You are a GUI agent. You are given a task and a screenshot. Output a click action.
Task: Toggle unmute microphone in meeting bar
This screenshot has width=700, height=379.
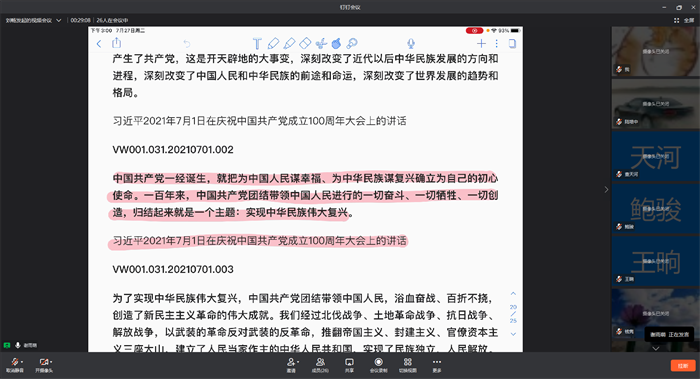15,364
